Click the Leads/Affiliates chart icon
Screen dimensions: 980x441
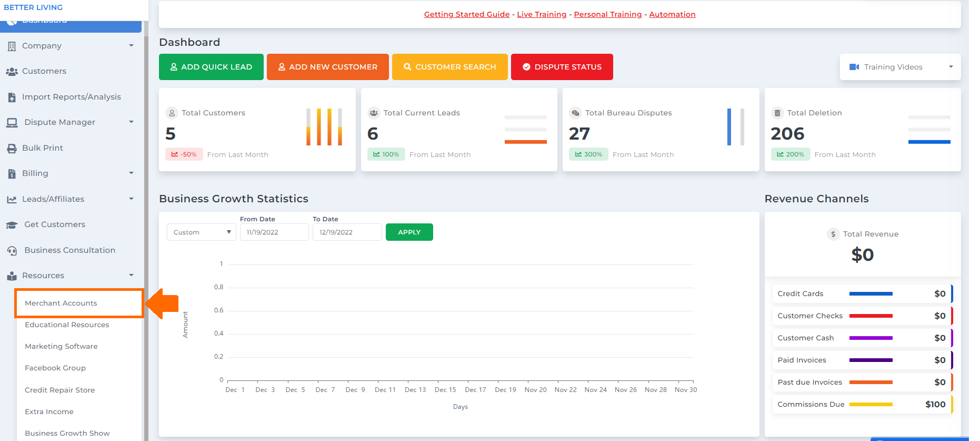[12, 200]
